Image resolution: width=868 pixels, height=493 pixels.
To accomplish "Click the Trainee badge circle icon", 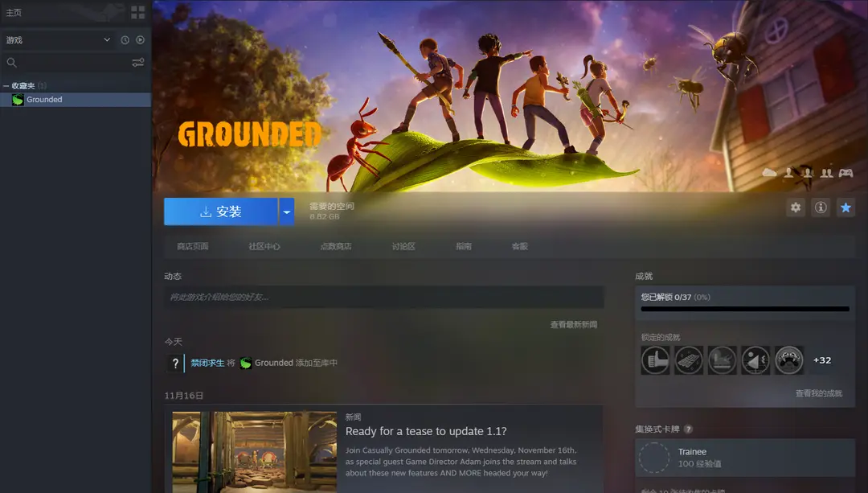I will (x=654, y=458).
